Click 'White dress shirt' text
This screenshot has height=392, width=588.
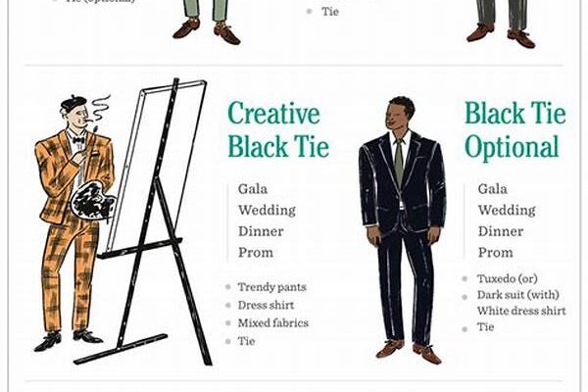521,311
